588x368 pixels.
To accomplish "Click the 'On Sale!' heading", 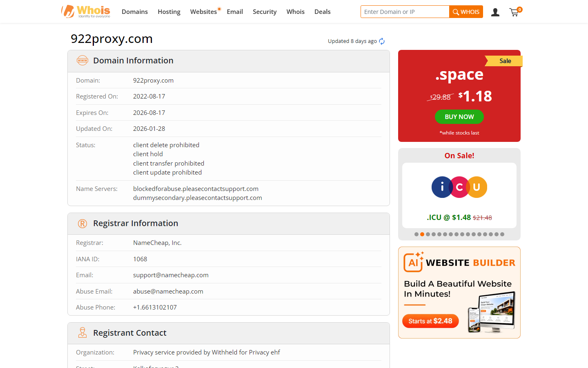I will [459, 156].
